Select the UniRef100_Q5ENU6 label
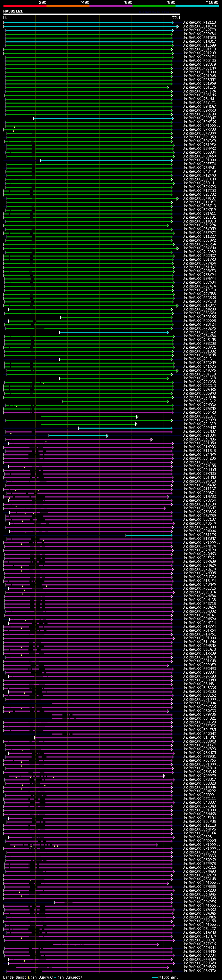This screenshot has width=222, height=980. (x=199, y=439)
